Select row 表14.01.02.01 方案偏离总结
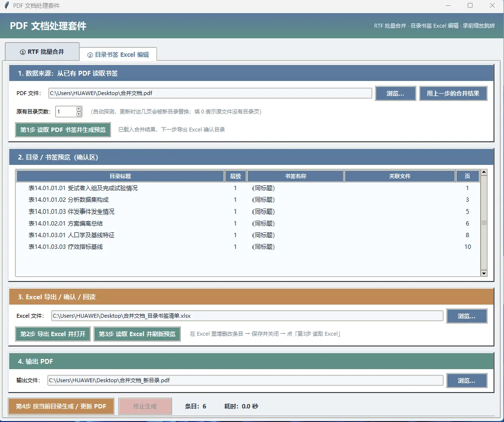Image resolution: width=504 pixels, height=422 pixels. coord(248,223)
